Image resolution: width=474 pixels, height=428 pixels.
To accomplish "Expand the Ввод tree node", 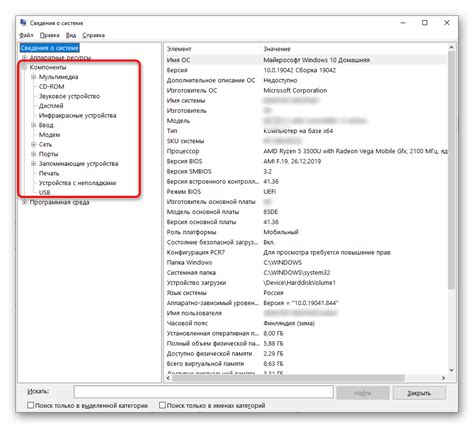I will 33,125.
